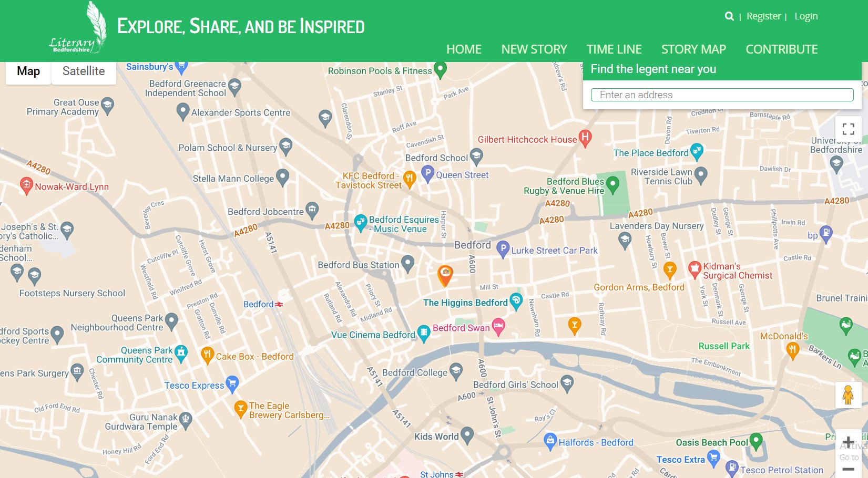Select Kids World grey pin
Screen dimensions: 868x478
pos(467,435)
